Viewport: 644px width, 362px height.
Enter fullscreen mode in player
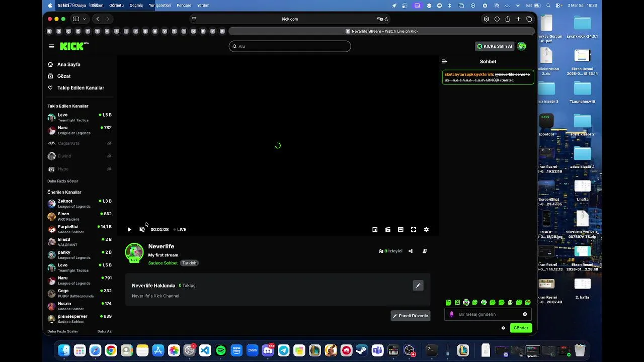pos(414,229)
